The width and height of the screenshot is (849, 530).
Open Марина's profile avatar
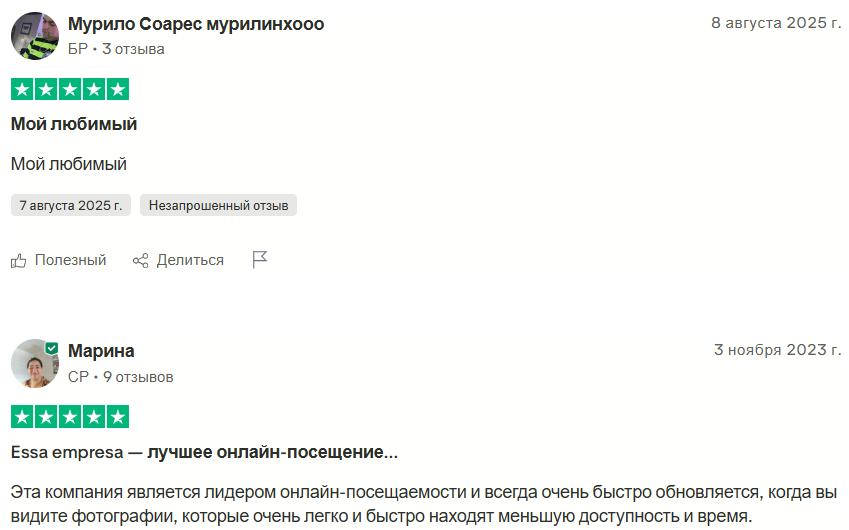pos(34,363)
